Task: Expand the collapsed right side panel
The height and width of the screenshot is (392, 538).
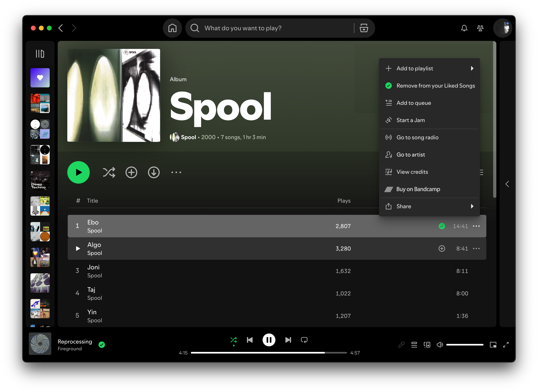Action: (x=507, y=184)
